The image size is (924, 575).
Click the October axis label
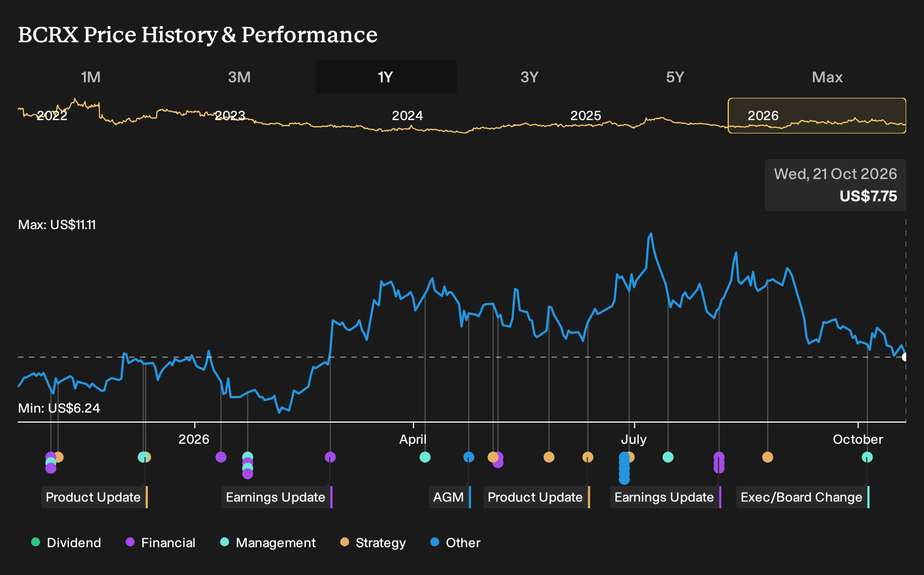pyautogui.click(x=858, y=439)
